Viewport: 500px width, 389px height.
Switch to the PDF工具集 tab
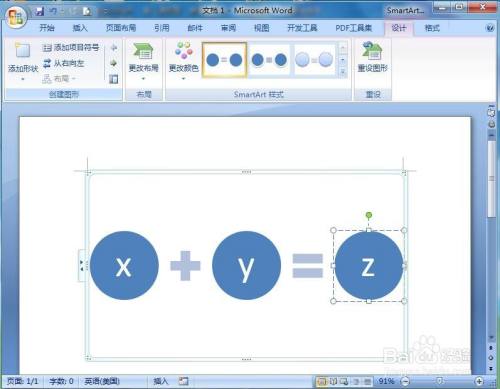pyautogui.click(x=354, y=28)
